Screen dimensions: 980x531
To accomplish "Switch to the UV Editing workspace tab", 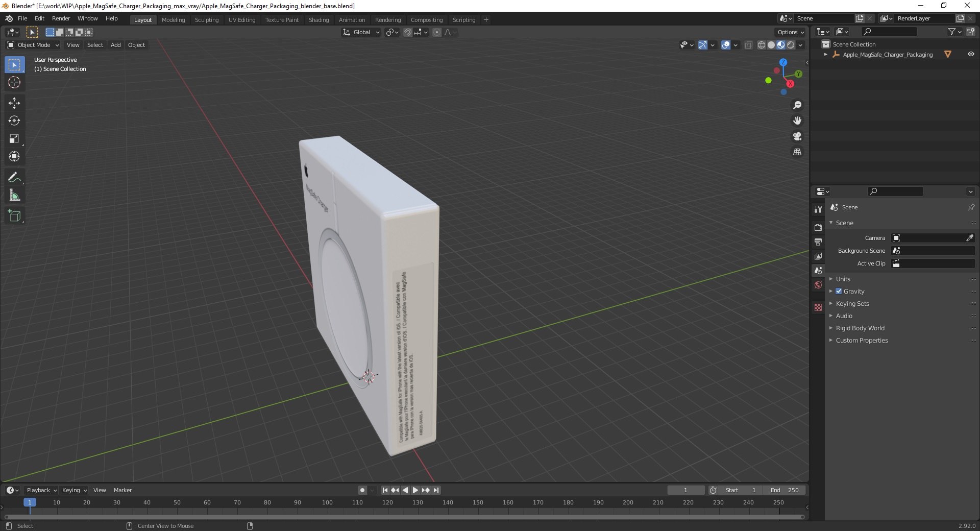I will point(242,20).
